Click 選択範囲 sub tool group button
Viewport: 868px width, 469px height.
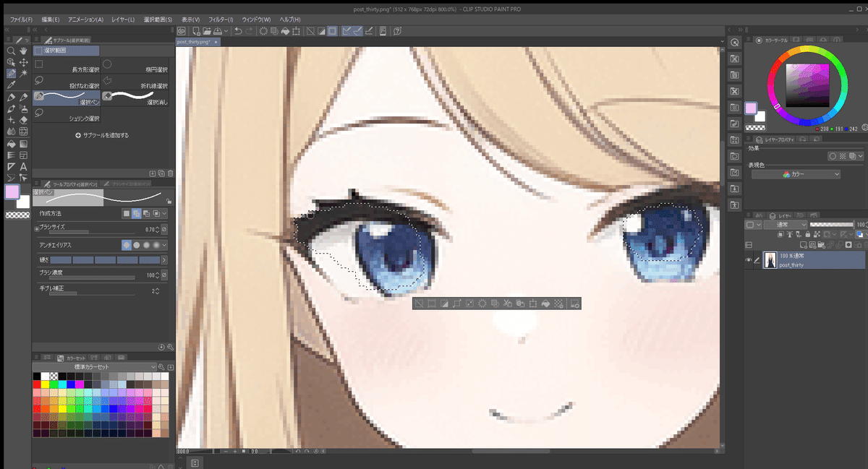pyautogui.click(x=67, y=51)
